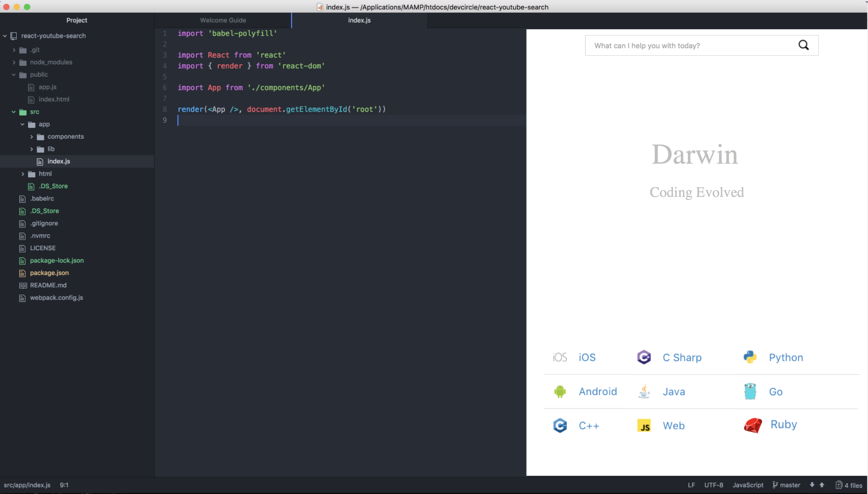Select the index.js editor tab
Image resolution: width=868 pixels, height=494 pixels.
point(359,21)
